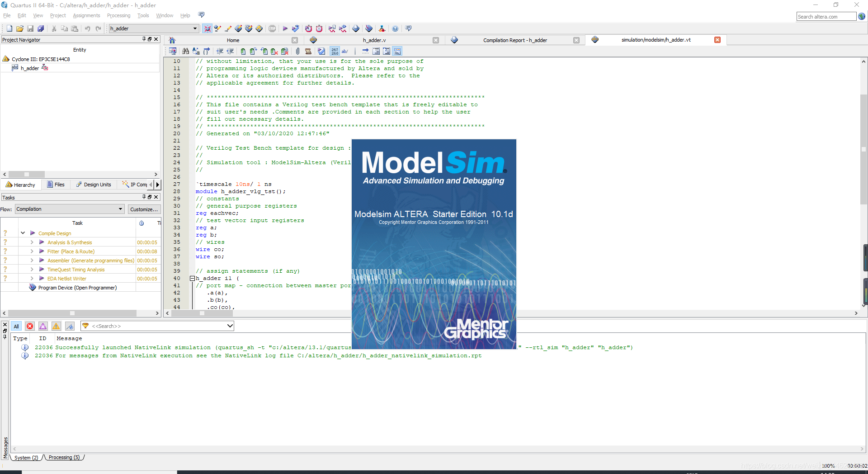868x474 pixels.
Task: Expand the Assembler task
Action: pos(32,260)
